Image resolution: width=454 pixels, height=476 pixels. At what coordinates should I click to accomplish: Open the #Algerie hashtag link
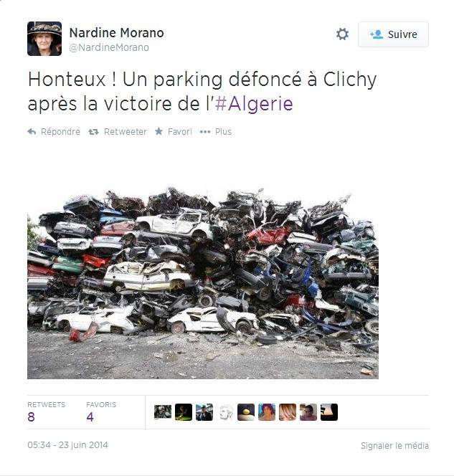[254, 104]
